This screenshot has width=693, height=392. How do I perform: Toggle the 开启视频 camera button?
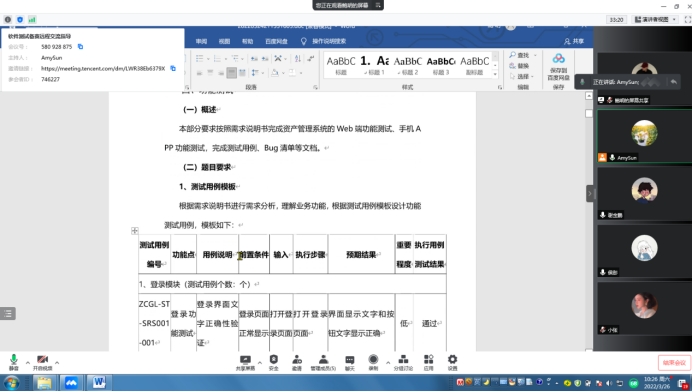(x=42, y=362)
